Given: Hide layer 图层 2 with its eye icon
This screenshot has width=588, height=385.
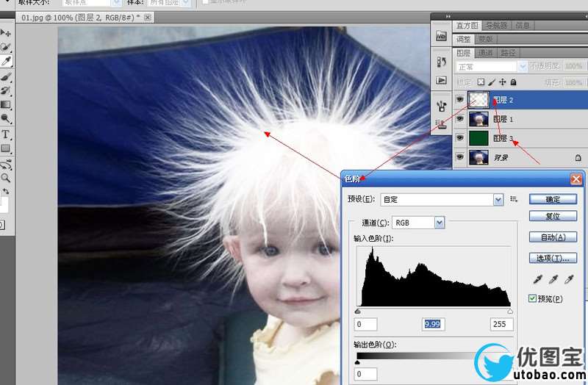Looking at the screenshot, I should (x=460, y=99).
